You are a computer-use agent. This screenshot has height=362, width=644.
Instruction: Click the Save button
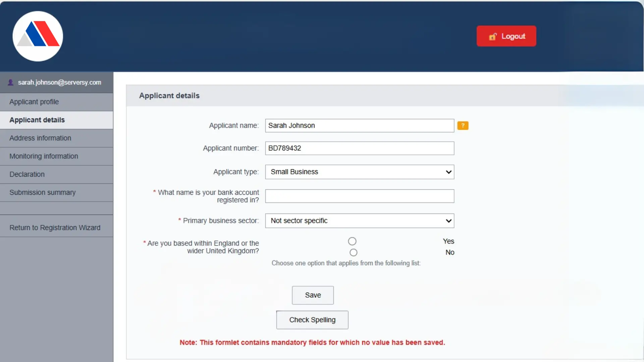tap(313, 295)
